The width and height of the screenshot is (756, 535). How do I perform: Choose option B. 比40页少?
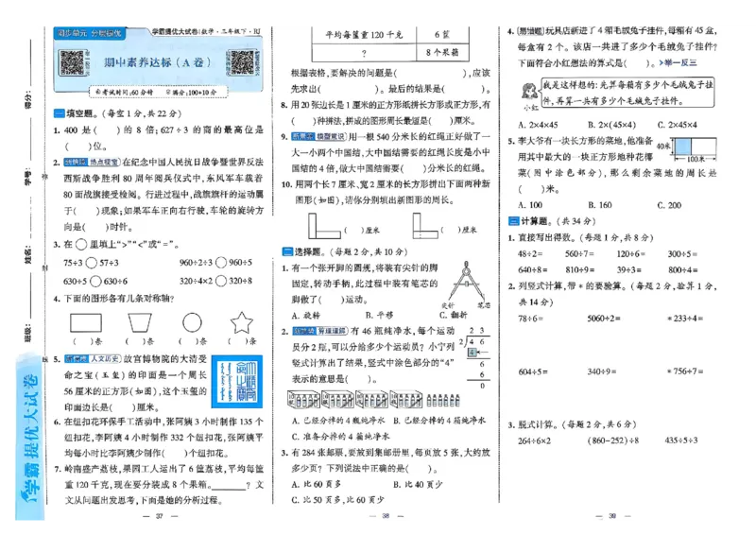(418, 484)
